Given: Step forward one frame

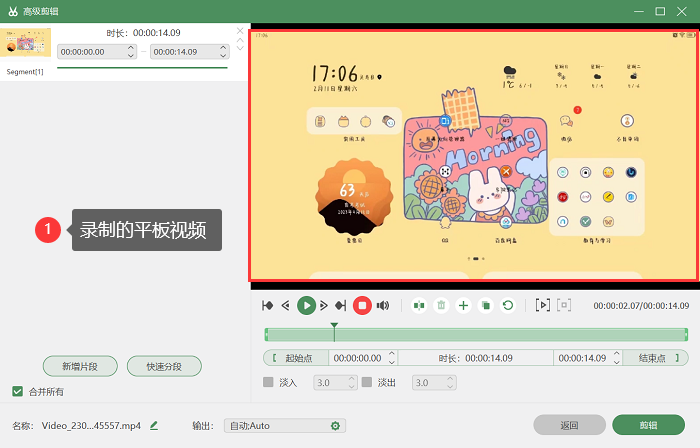Looking at the screenshot, I should 324,305.
